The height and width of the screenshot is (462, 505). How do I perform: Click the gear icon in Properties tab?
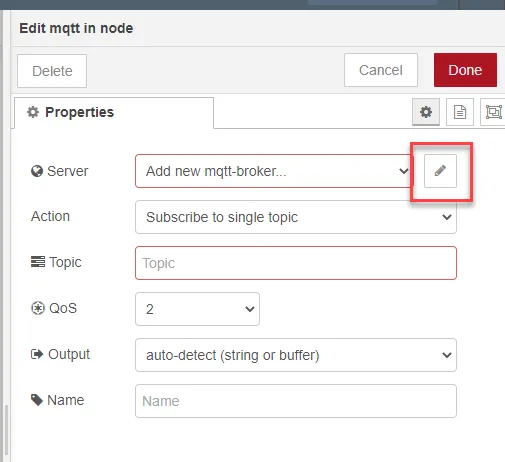33,112
